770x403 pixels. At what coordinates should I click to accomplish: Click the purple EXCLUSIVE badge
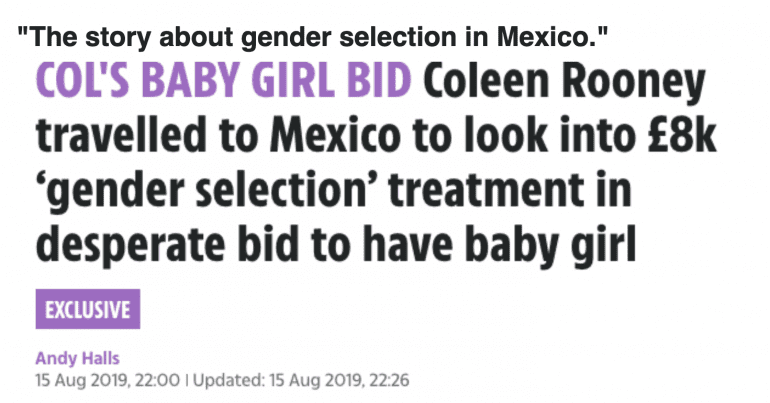[88, 309]
